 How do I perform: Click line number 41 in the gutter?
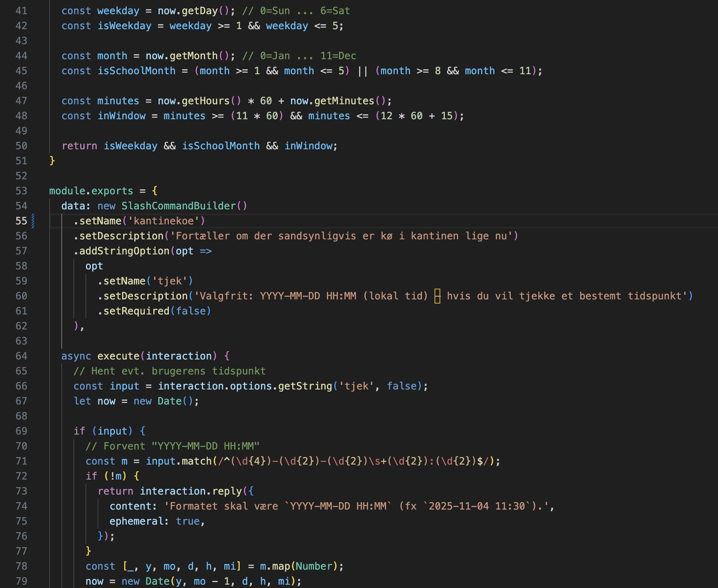click(21, 11)
